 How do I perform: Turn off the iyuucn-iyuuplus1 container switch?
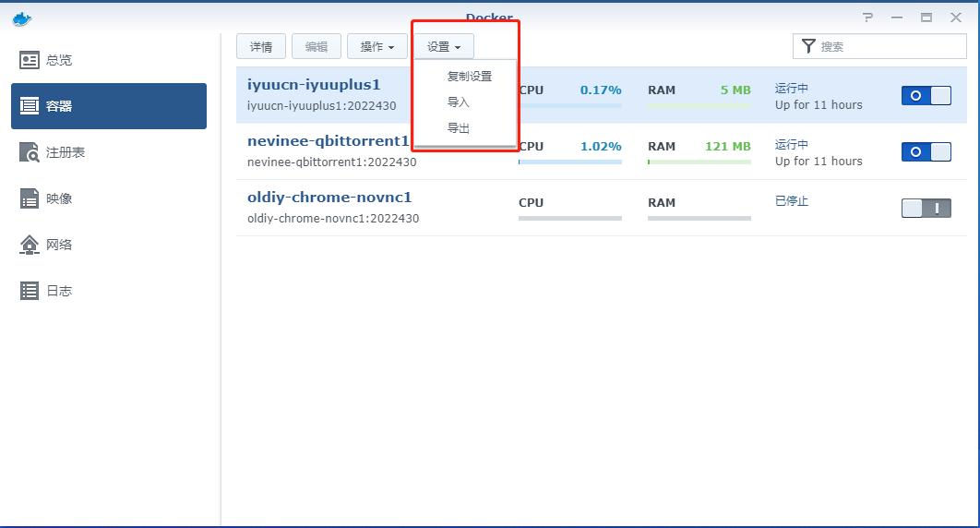tap(926, 96)
